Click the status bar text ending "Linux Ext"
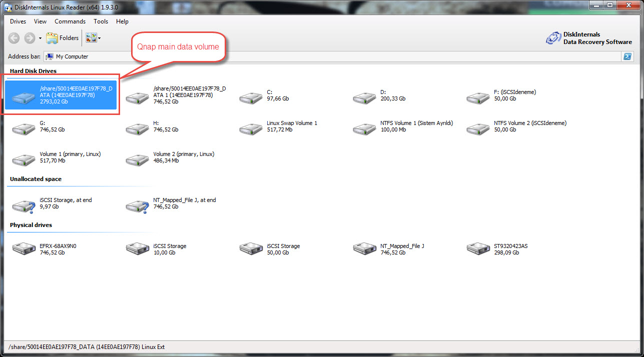644x357 pixels. click(87, 347)
